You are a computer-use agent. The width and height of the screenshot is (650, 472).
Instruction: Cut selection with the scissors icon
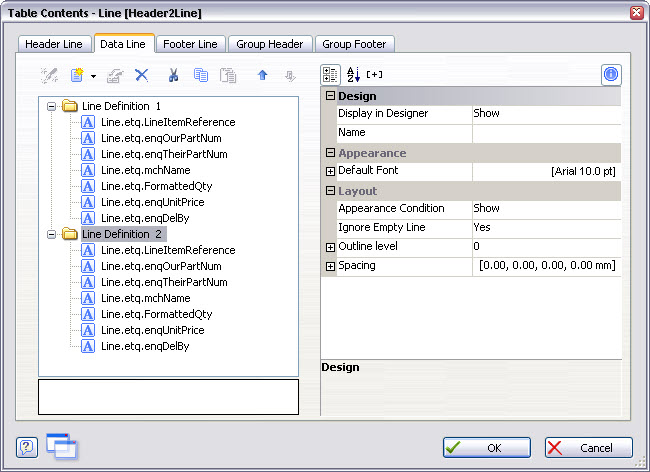pyautogui.click(x=173, y=75)
